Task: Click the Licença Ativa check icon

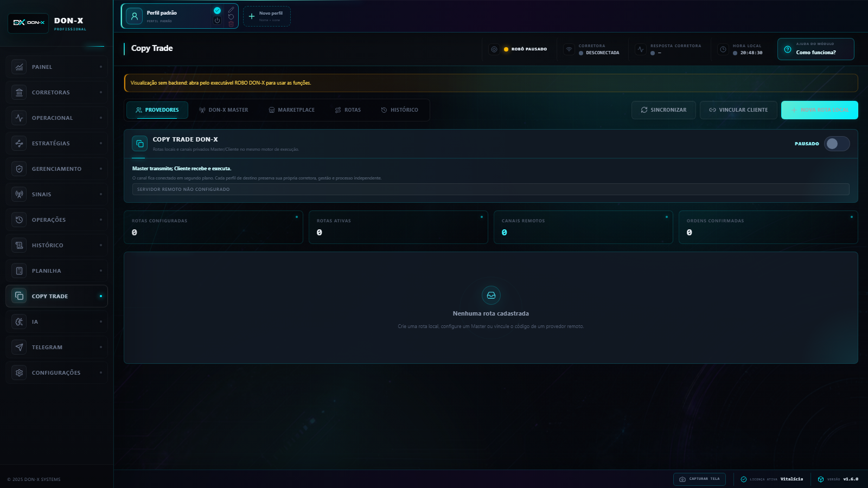Action: click(744, 479)
